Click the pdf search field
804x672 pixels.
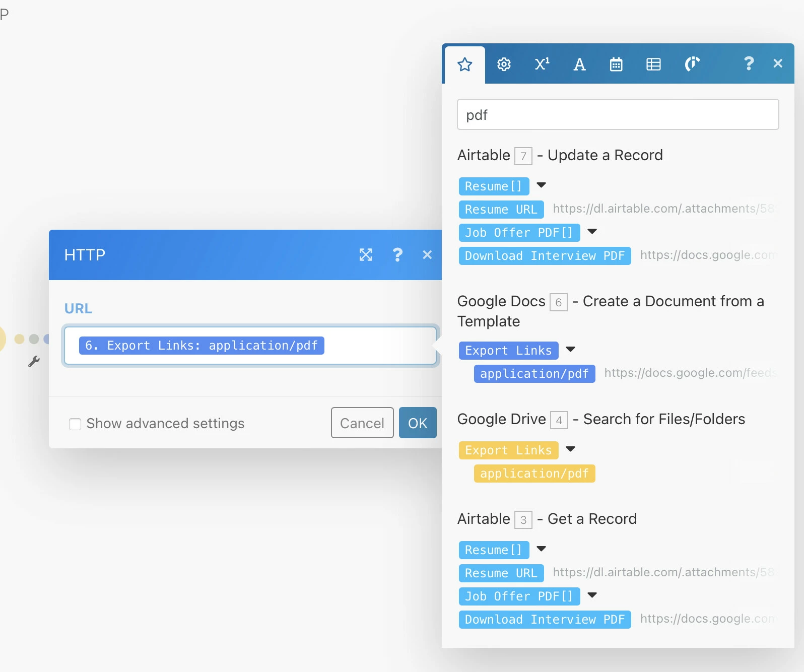(x=618, y=114)
